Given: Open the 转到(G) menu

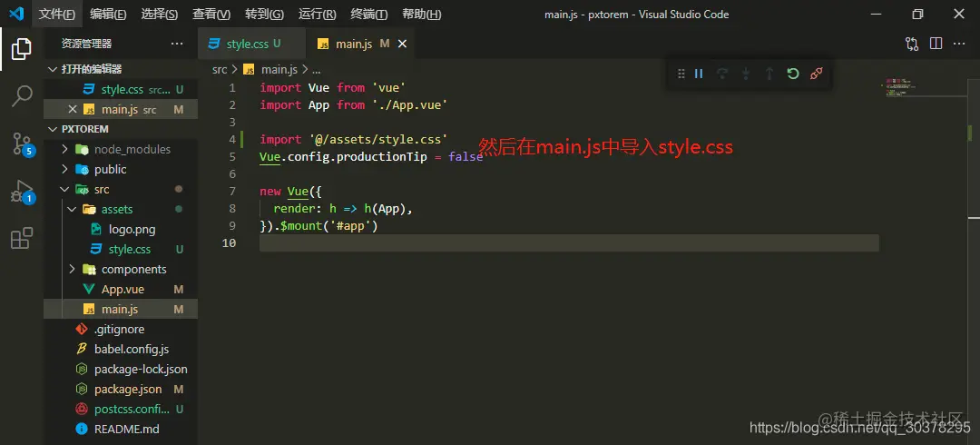Looking at the screenshot, I should click(x=264, y=14).
